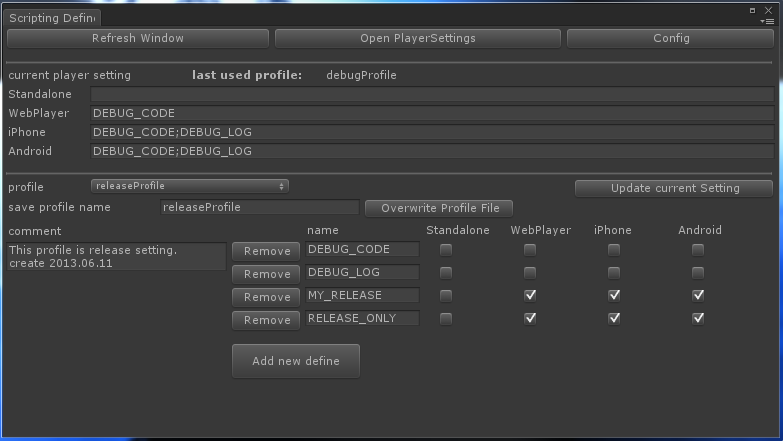783x441 pixels.
Task: Uncheck MY_RELEASE for Android
Action: [x=698, y=296]
